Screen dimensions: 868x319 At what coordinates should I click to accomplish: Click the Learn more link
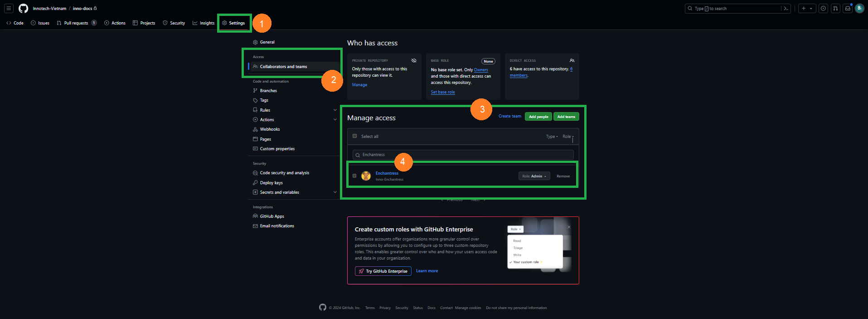(427, 271)
